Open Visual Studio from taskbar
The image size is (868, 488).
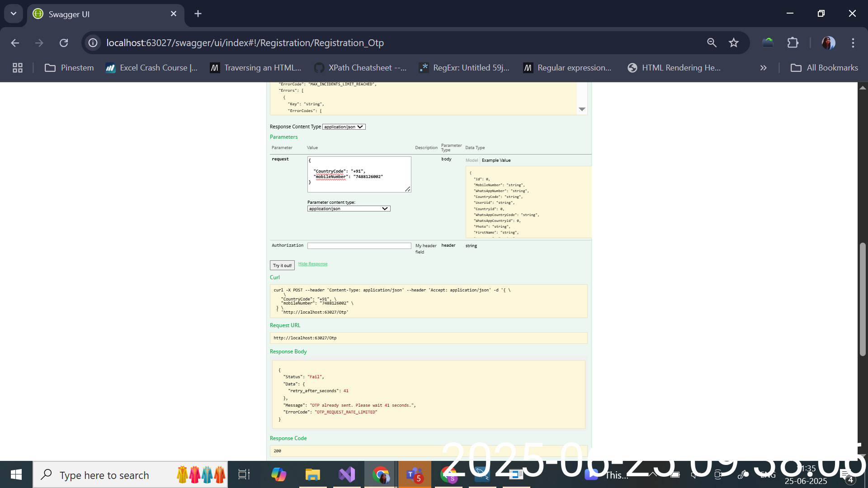point(347,475)
